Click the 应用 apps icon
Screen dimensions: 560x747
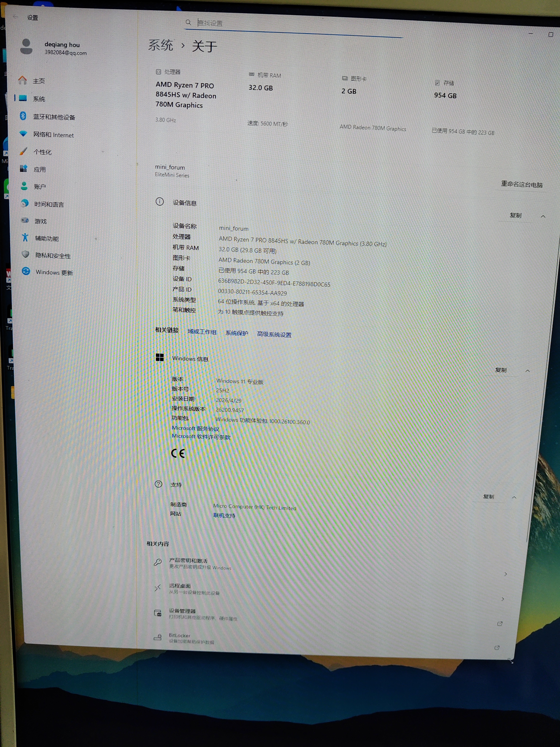pyautogui.click(x=24, y=168)
